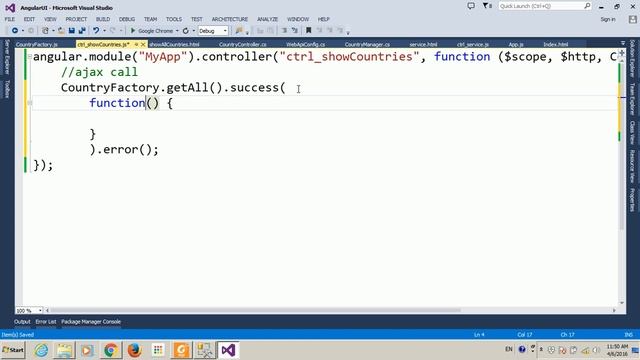The width and height of the screenshot is (640, 360).
Task: Collapse the angular.module code block
Action: (29, 57)
